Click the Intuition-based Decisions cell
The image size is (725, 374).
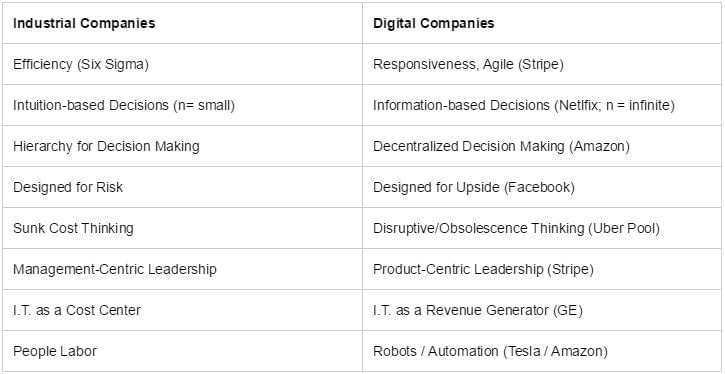click(183, 105)
